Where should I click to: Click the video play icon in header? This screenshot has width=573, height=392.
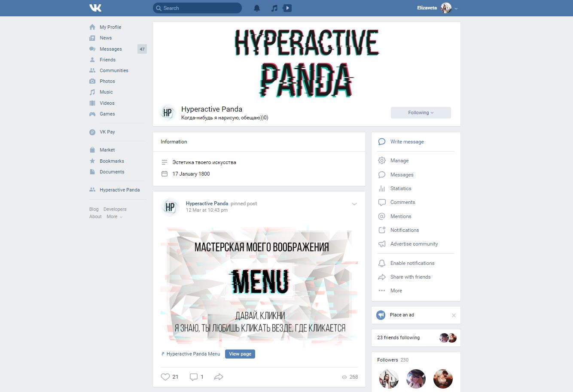(x=287, y=8)
